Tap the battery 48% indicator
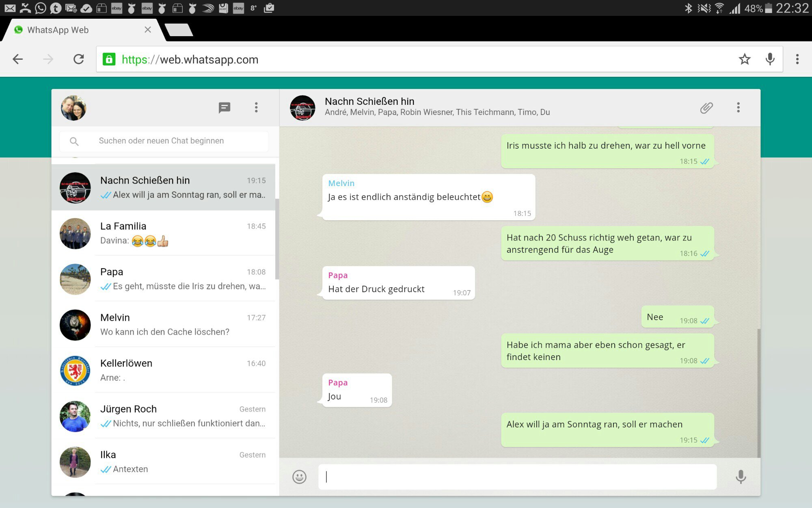 click(758, 8)
